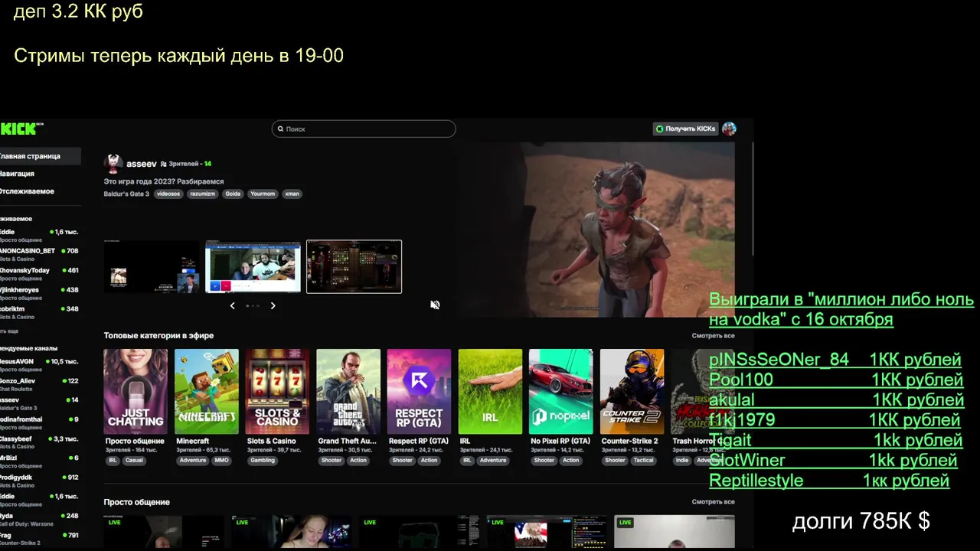The image size is (980, 551).
Task: Open Classybeef recommended channel
Action: 40,442
